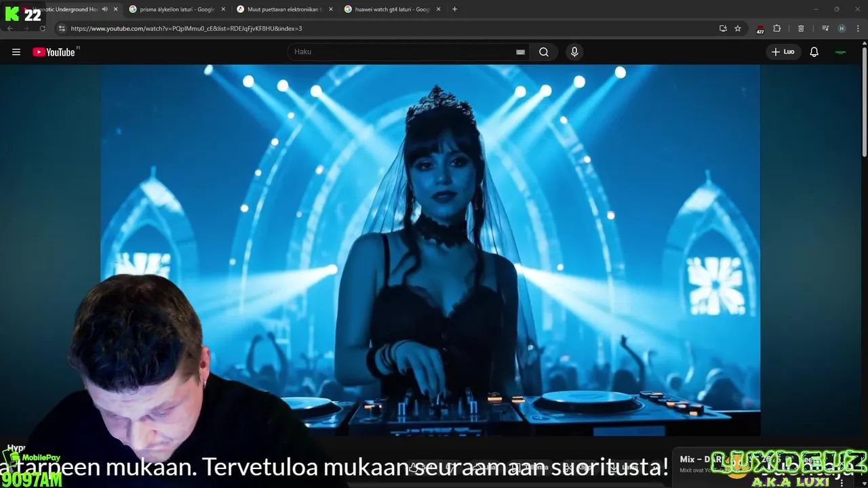868x488 pixels.
Task: Reload the page with browser refresh icon
Action: click(x=42, y=28)
